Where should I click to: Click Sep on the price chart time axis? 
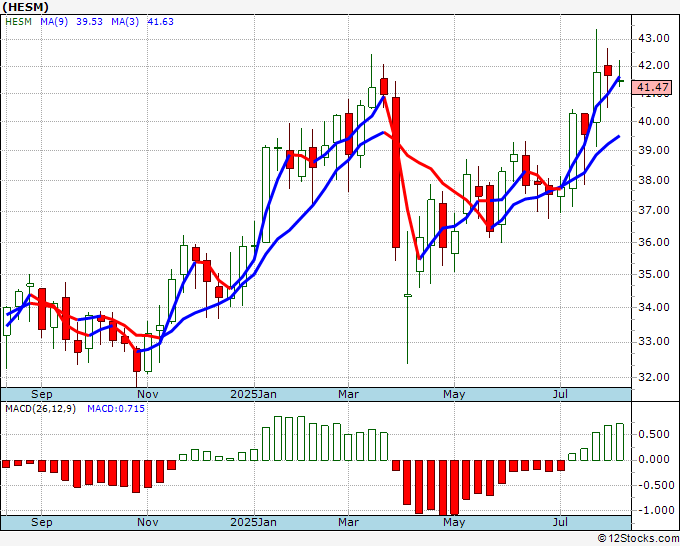[42, 394]
